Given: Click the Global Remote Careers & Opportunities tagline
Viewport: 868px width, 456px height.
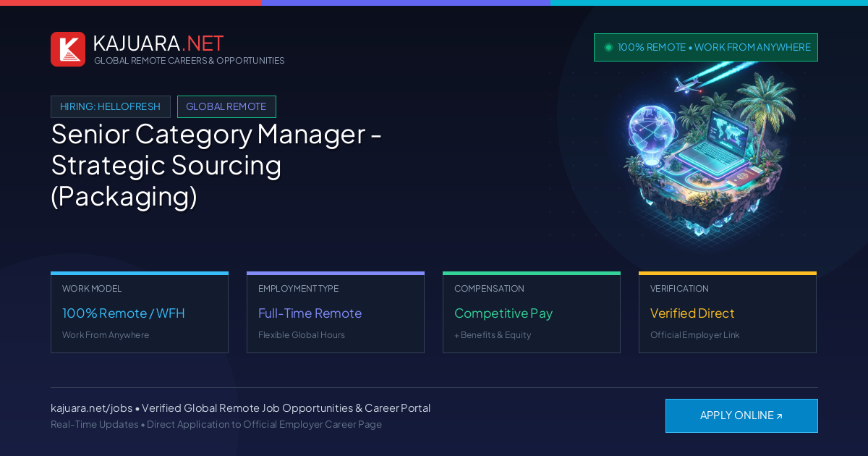Looking at the screenshot, I should pos(189,61).
